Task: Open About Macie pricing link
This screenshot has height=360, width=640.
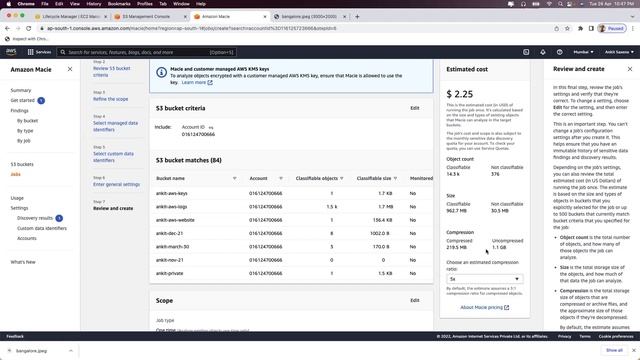Action: tap(484, 307)
